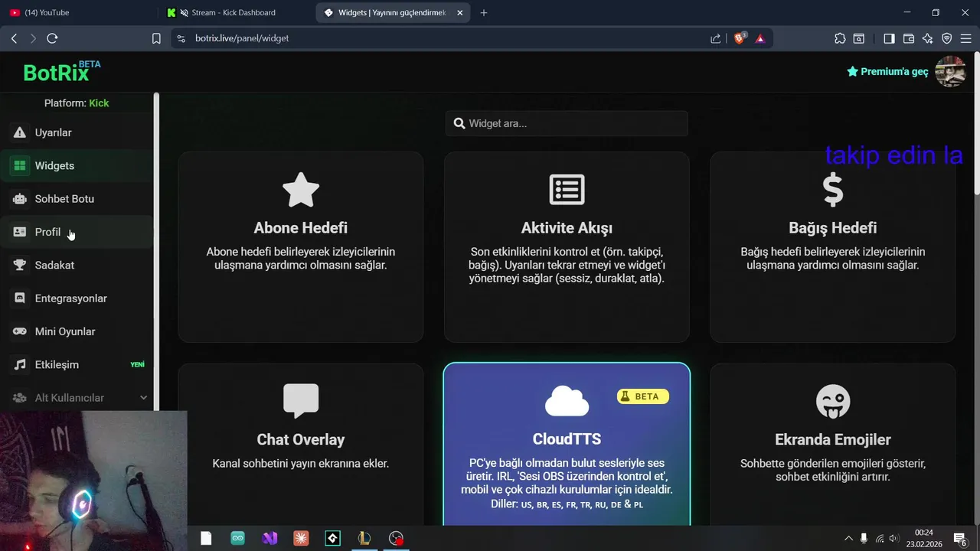Screen dimensions: 980x551
Task: Click the sidebar vertical scrollbar
Action: (156, 253)
